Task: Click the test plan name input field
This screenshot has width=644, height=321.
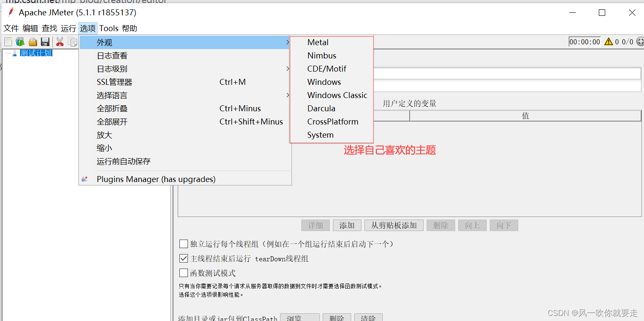Action: (507, 73)
